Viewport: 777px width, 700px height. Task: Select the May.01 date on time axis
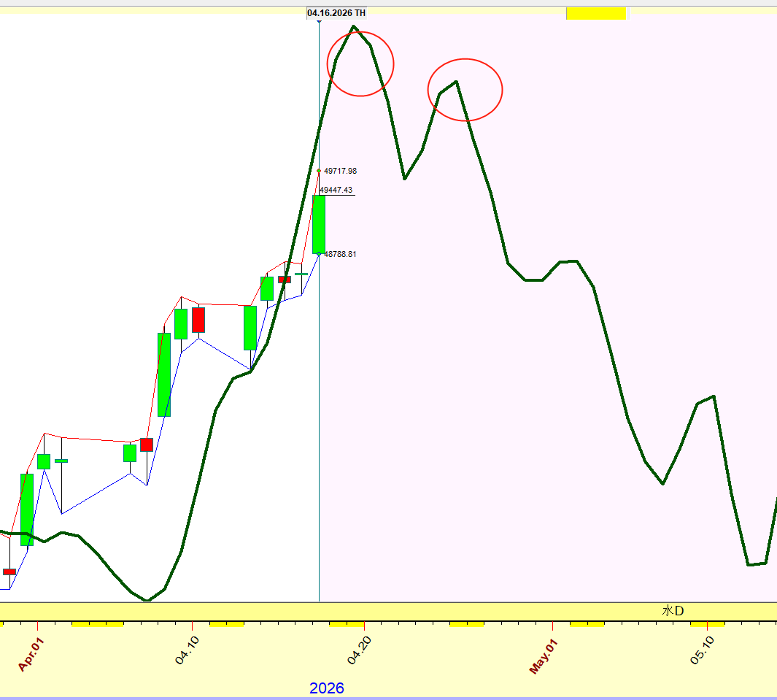click(544, 655)
